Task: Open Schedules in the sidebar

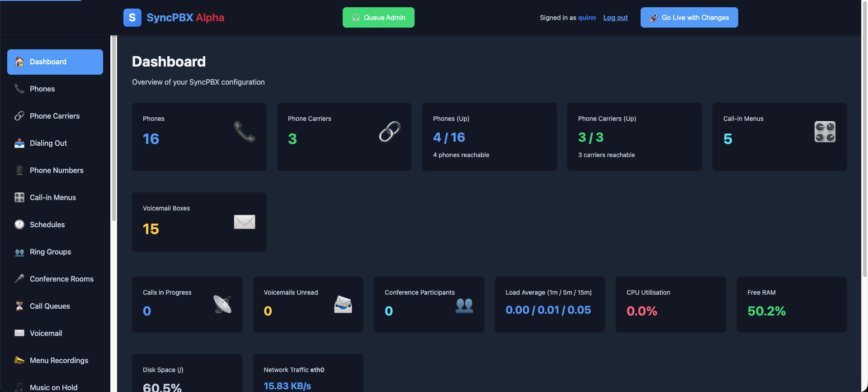Action: pos(55,225)
